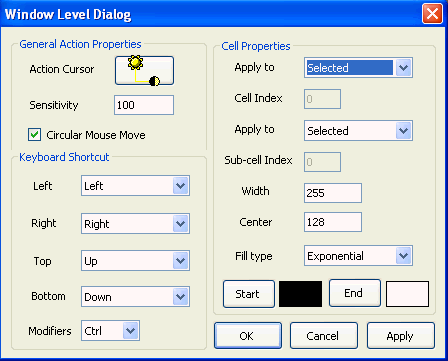Click the Fill type label text
Image resolution: width=448 pixels, height=361 pixels.
click(254, 256)
